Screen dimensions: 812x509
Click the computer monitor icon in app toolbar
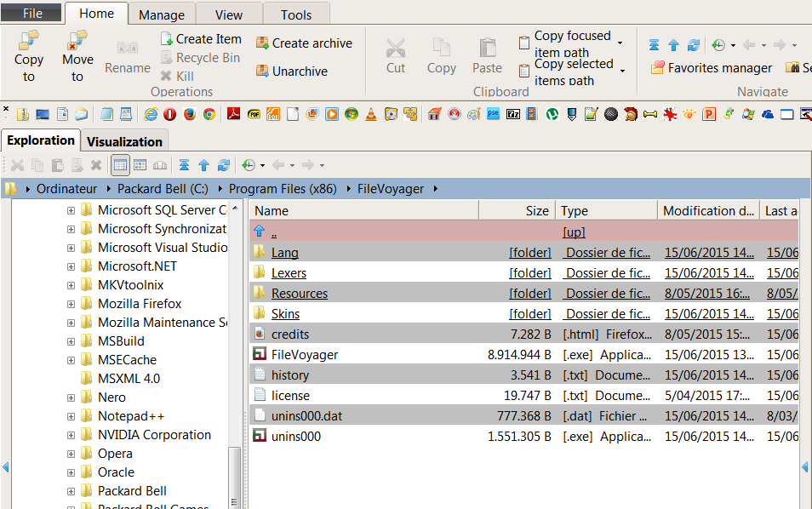coord(43,114)
